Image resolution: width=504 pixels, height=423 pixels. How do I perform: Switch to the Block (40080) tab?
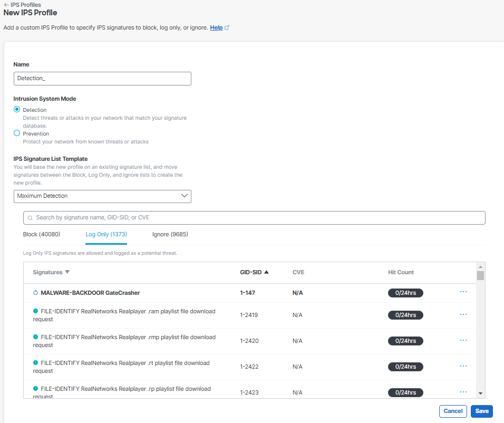click(42, 234)
